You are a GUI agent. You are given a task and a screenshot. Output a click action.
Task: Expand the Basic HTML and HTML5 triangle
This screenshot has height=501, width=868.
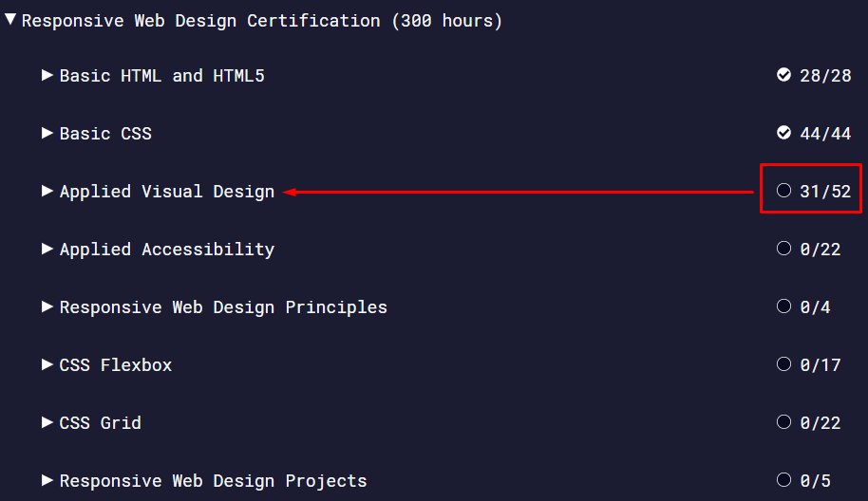point(47,75)
